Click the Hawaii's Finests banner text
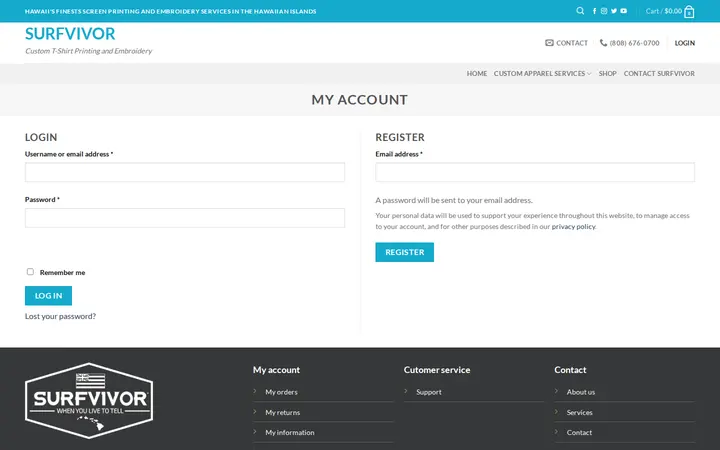The image size is (720, 450). 170,11
